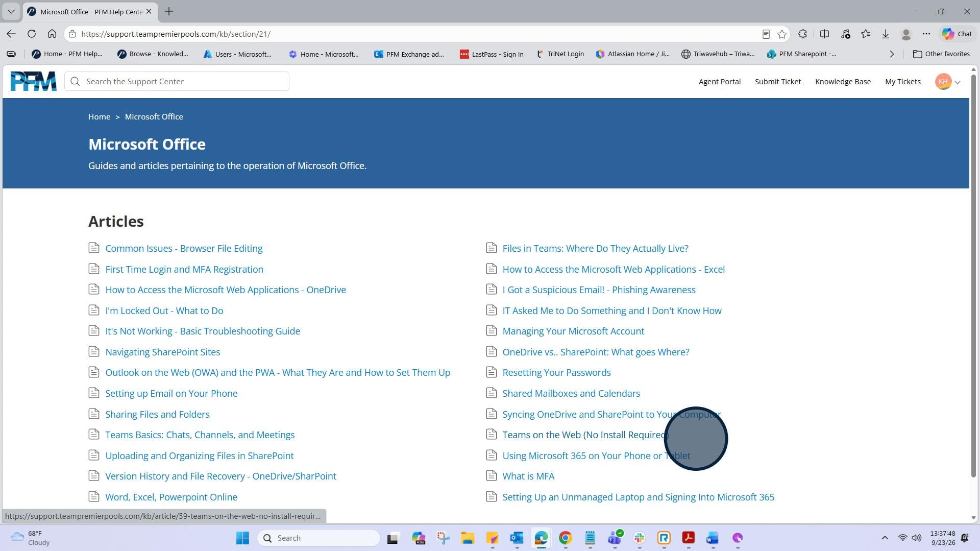Show more favorites bar chevron
This screenshot has width=980, height=551.
pos(892,54)
